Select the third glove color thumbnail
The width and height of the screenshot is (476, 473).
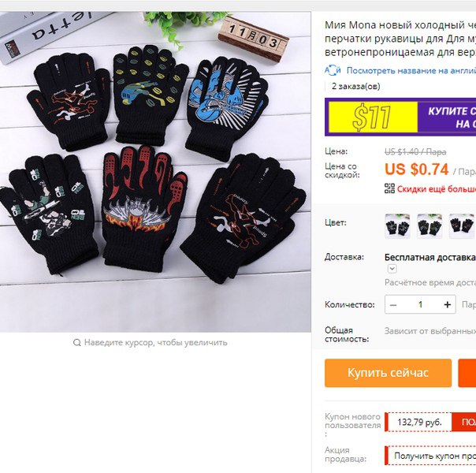[462, 226]
